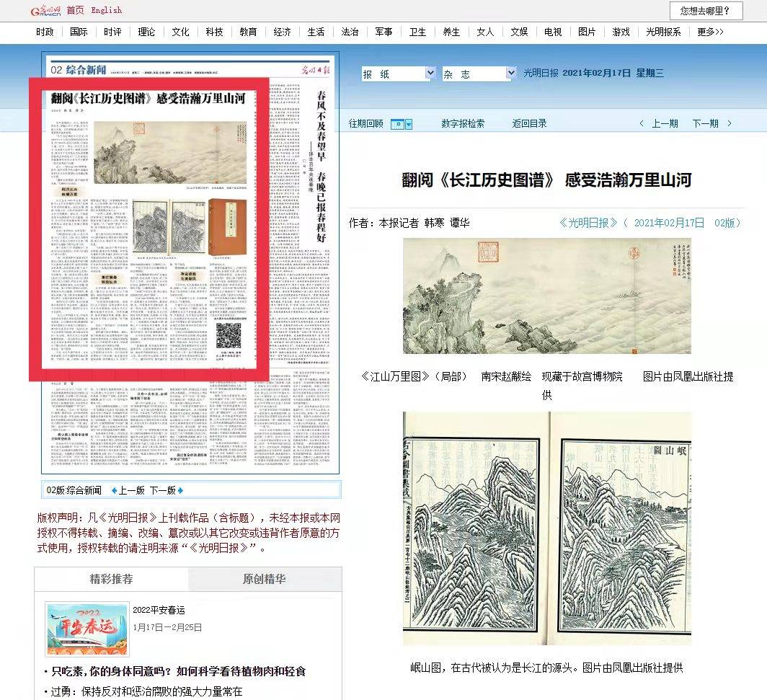The height and width of the screenshot is (700, 767).
Task: Open the 科技 navigation item
Action: pyautogui.click(x=214, y=32)
